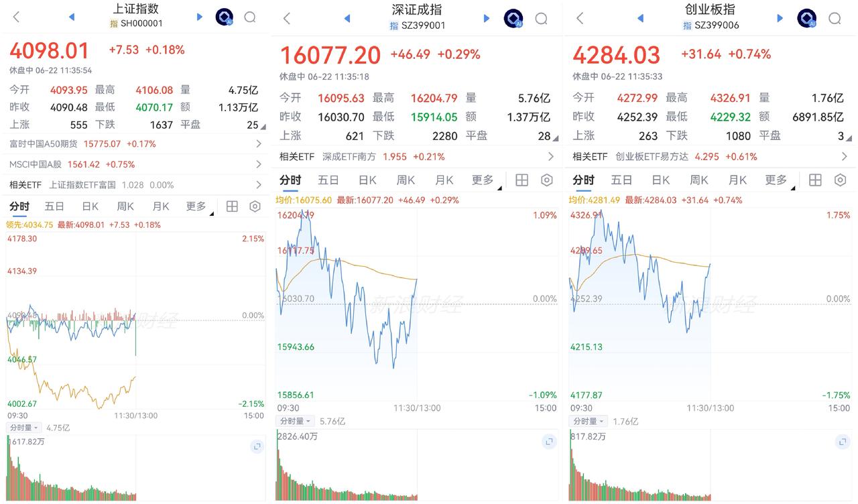Screen dimensions: 858x504
Task: Expand volume chart in 创业板指 panel
Action: click(842, 442)
